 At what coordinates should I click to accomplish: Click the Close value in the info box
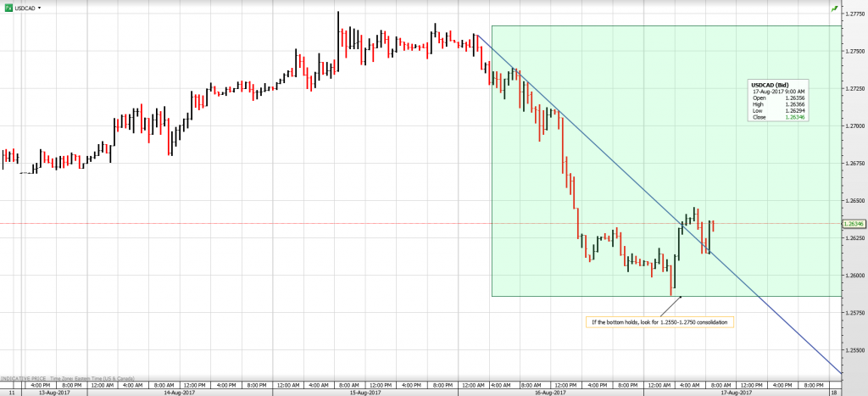pyautogui.click(x=792, y=118)
